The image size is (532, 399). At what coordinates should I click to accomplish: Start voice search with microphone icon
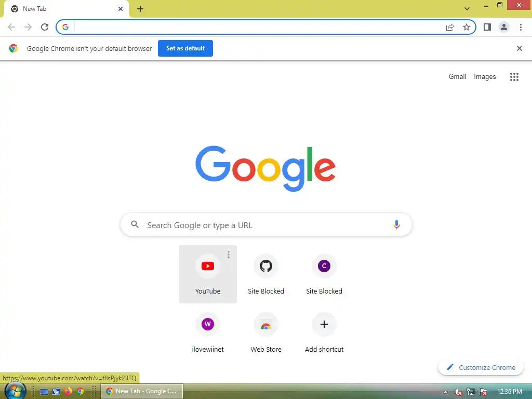tap(396, 224)
